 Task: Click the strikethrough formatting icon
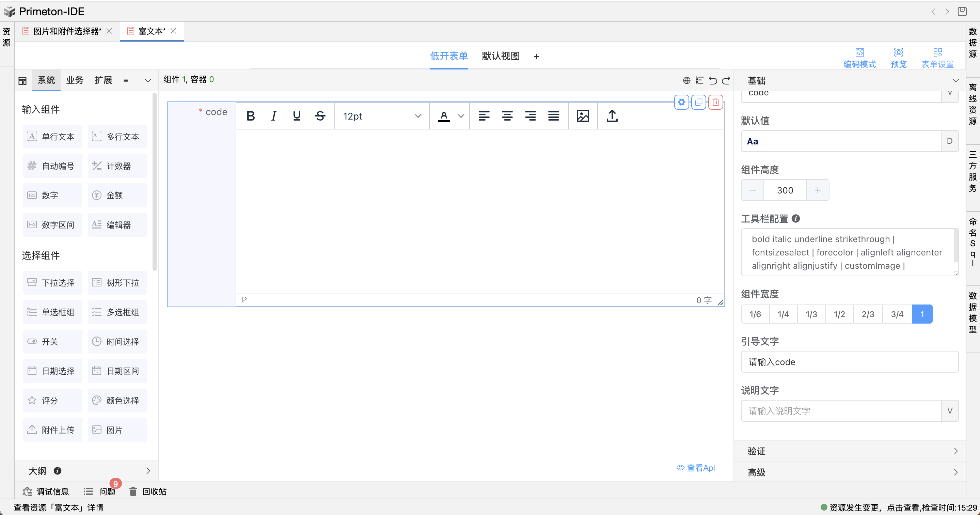click(x=320, y=116)
